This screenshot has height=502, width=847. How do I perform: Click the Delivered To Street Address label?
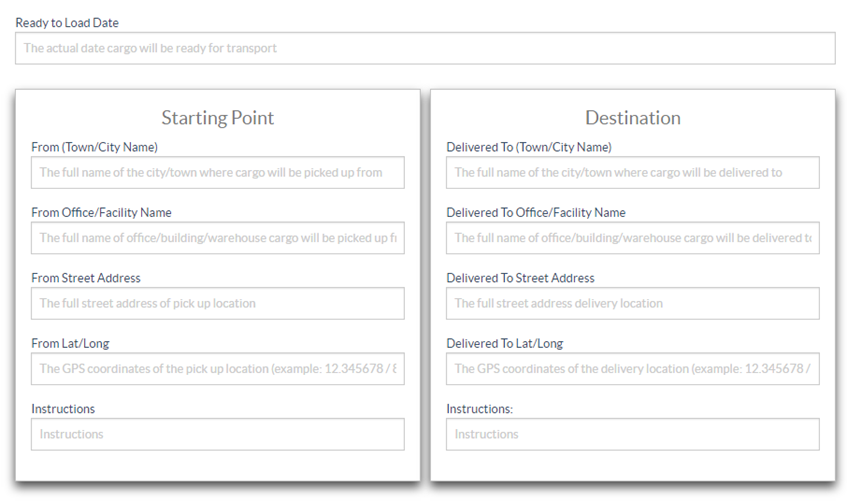pyautogui.click(x=520, y=278)
